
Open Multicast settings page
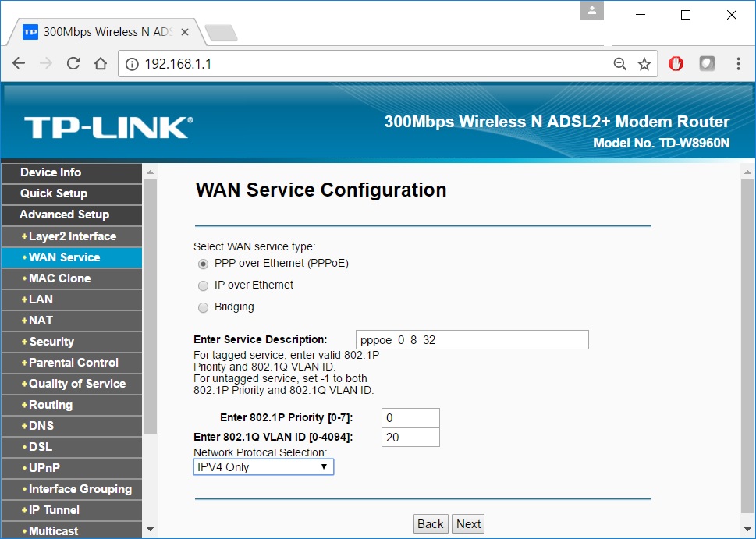pos(71,530)
